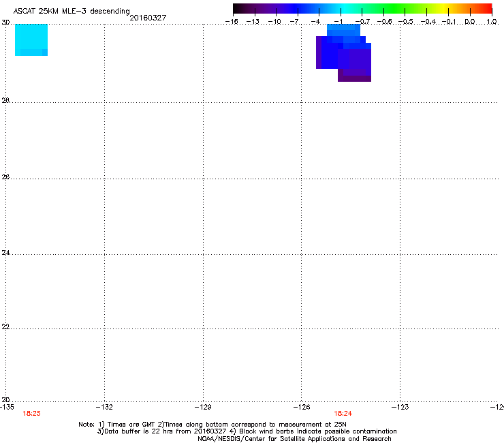The width and height of the screenshot is (504, 443).
Task: Click the color bar tick label 0.0
Action: click(470, 22)
